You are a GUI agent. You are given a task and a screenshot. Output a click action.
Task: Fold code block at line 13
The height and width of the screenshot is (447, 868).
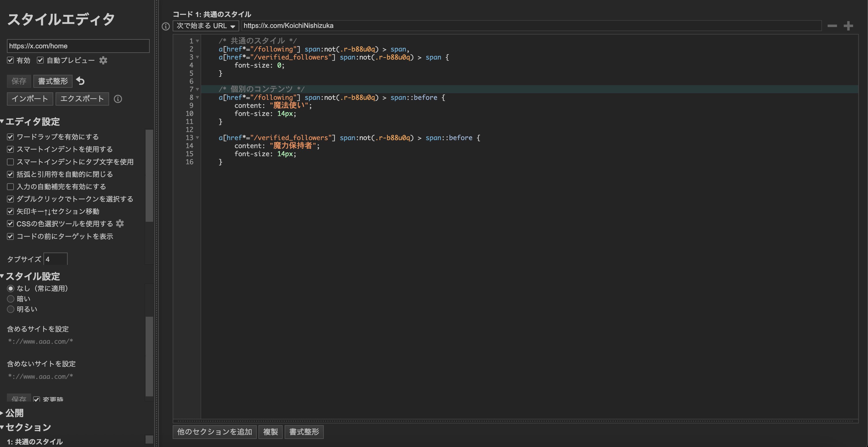(197, 138)
